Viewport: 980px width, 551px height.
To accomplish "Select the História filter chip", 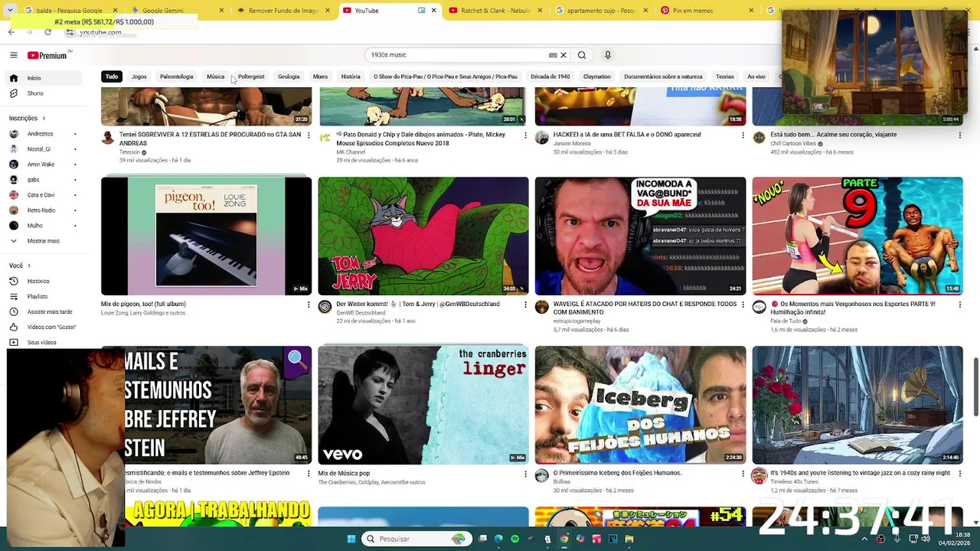I will [351, 77].
